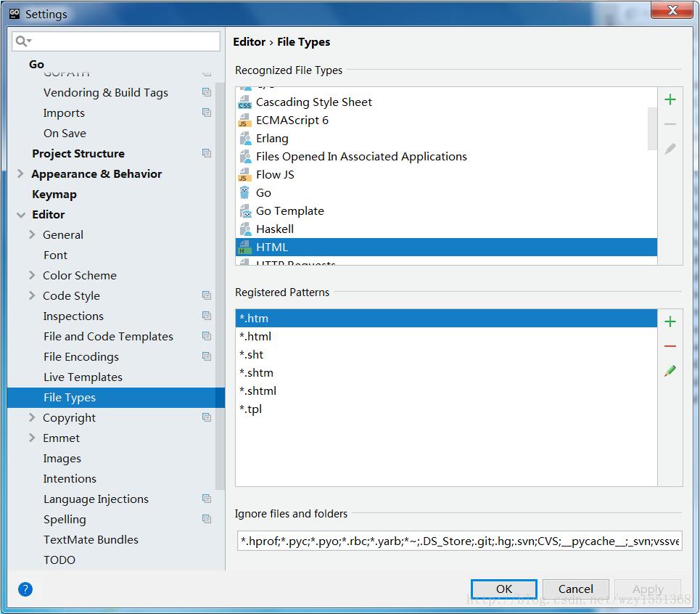Click the Erlang file type icon

pos(244,139)
